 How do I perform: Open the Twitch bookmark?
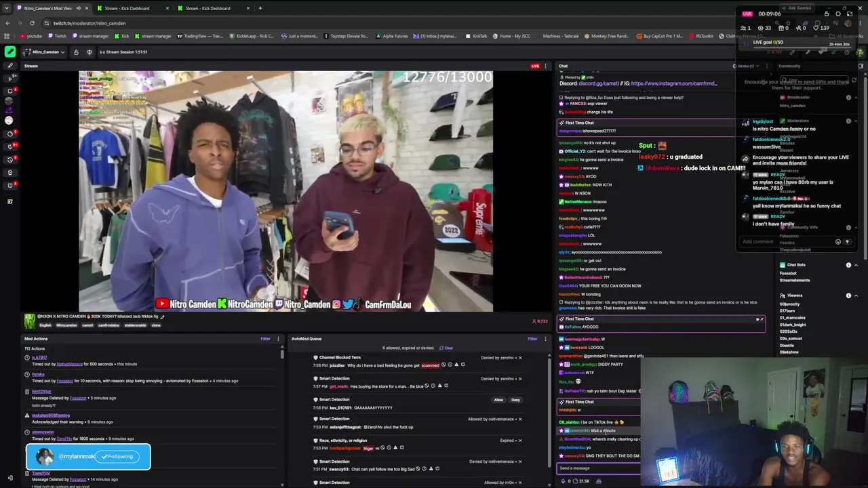57,36
